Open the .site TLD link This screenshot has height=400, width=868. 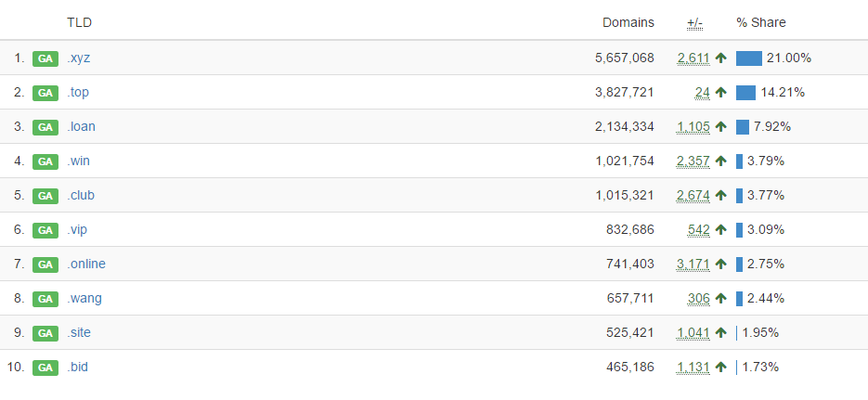(x=79, y=333)
